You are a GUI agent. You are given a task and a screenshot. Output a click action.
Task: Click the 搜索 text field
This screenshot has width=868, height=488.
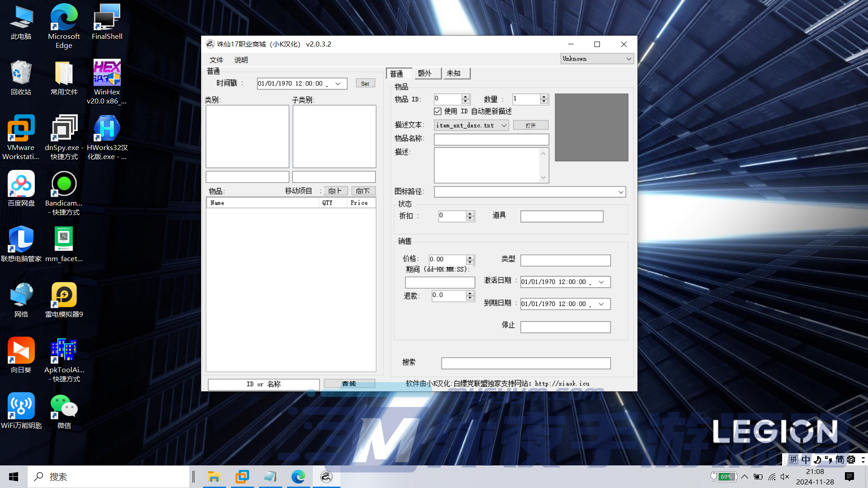(525, 363)
